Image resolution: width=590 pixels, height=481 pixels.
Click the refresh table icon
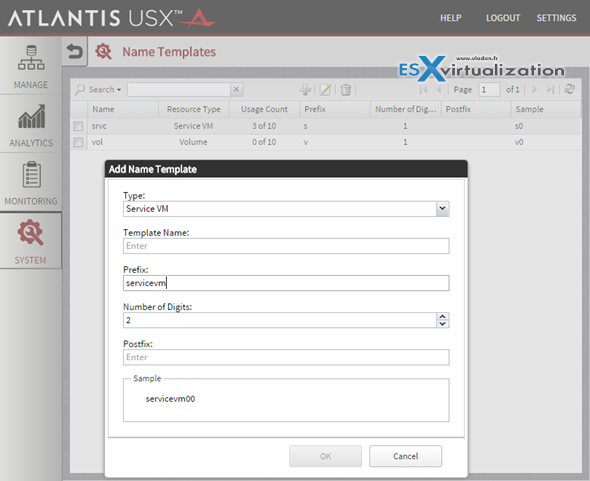569,90
